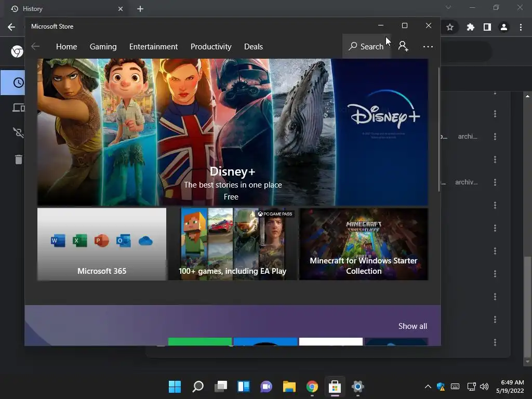Image resolution: width=532 pixels, height=399 pixels.
Task: Open the Store three-dot more menu
Action: tap(428, 46)
